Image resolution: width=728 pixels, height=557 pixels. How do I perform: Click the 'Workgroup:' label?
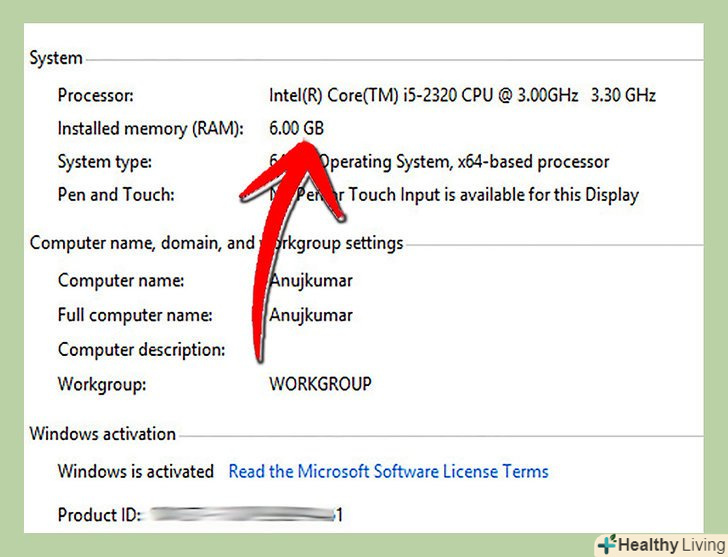click(102, 384)
